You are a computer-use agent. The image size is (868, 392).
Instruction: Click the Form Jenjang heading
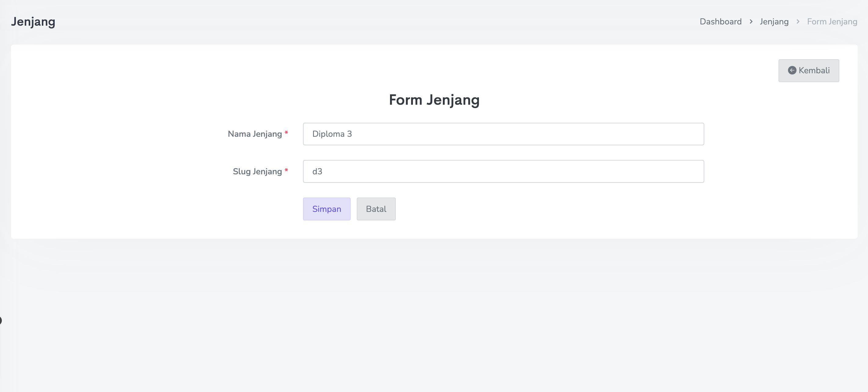click(434, 100)
